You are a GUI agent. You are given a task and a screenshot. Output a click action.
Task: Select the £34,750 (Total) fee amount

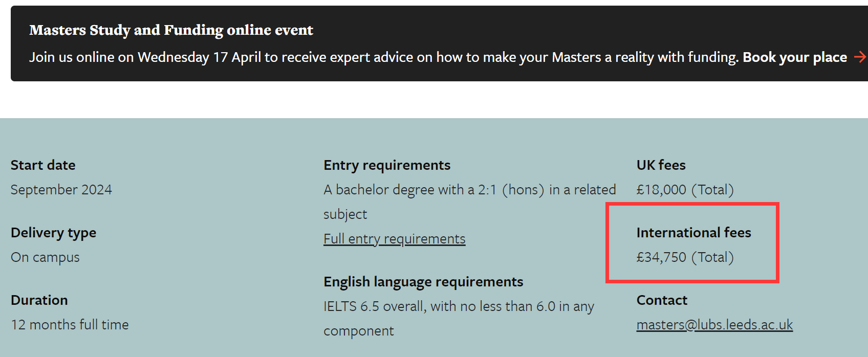point(685,257)
